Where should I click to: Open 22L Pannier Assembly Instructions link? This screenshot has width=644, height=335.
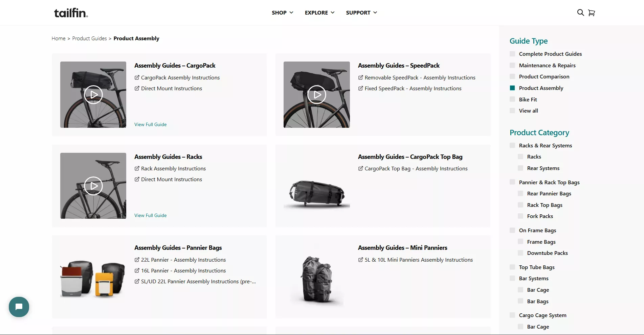183,260
